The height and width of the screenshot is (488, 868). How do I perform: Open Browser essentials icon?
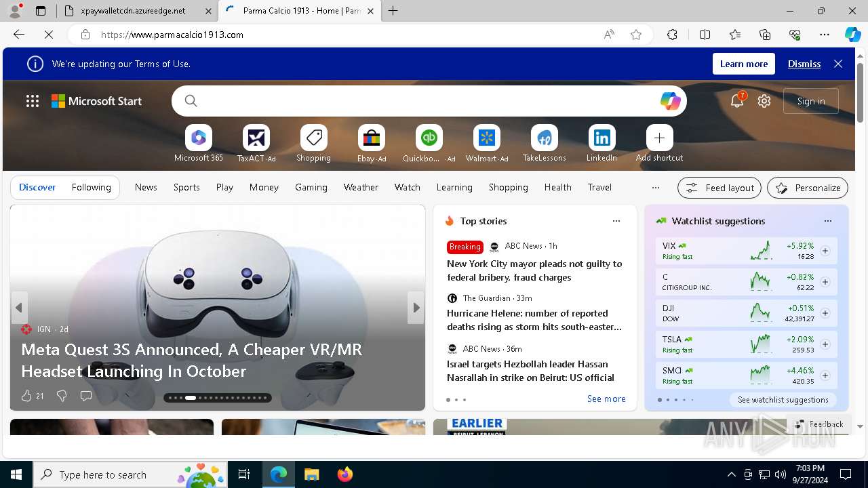pyautogui.click(x=795, y=35)
